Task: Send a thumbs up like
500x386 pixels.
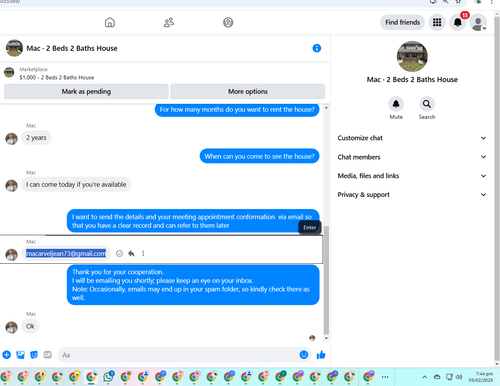Action: (x=321, y=355)
